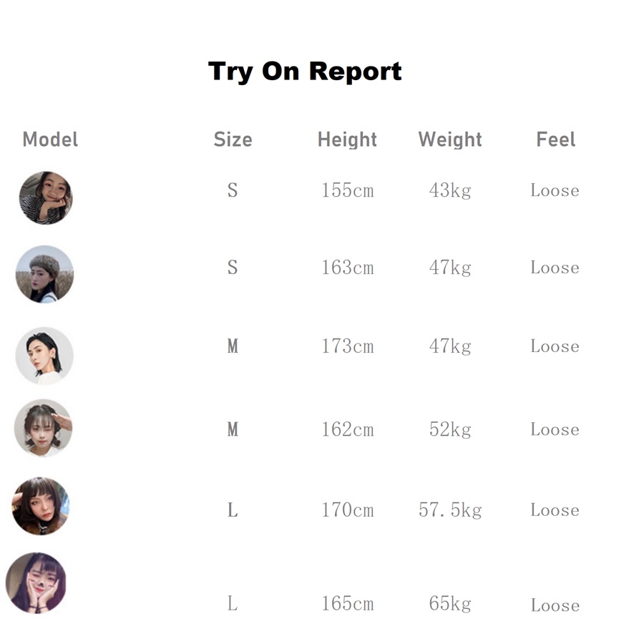Select the model photo in the 170cm row

(x=41, y=507)
